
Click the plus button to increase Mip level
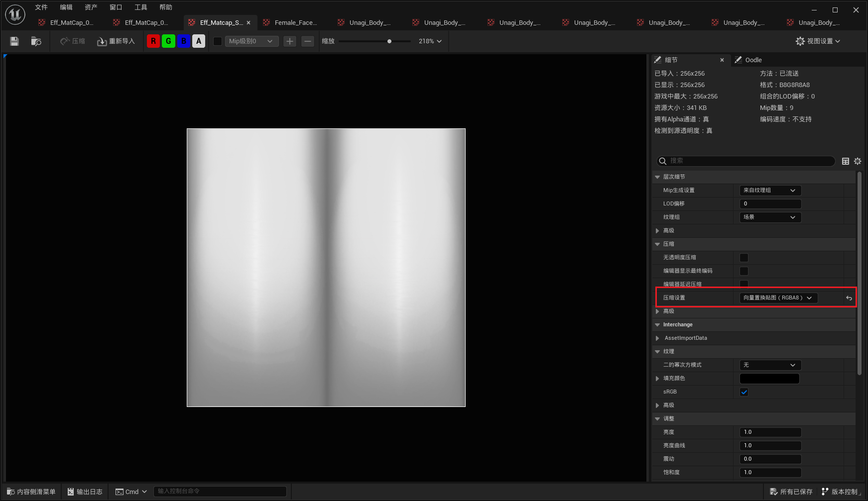[290, 41]
